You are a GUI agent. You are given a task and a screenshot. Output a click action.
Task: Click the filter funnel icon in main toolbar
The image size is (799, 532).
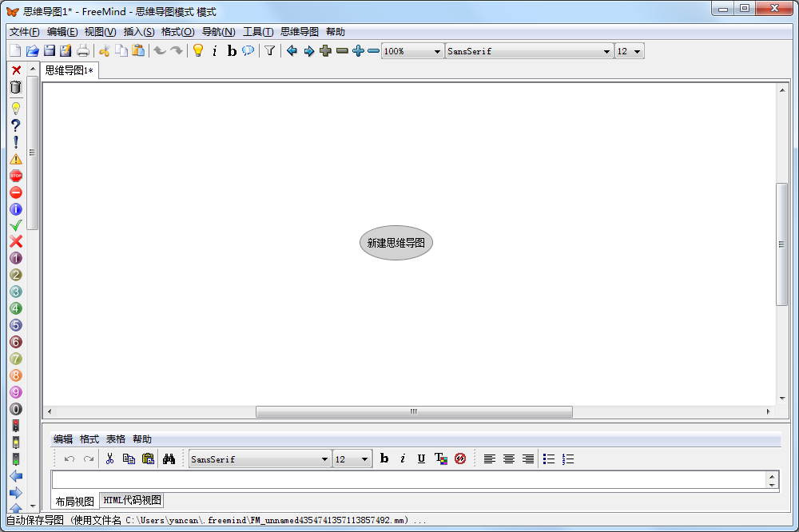pos(270,51)
